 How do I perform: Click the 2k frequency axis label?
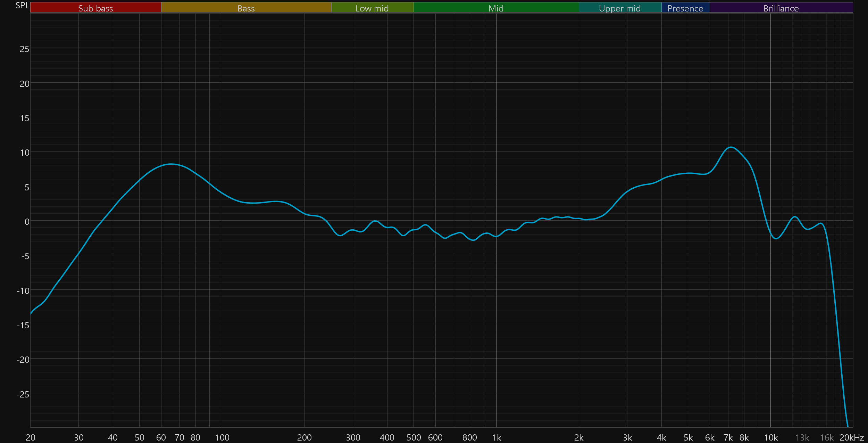point(579,437)
